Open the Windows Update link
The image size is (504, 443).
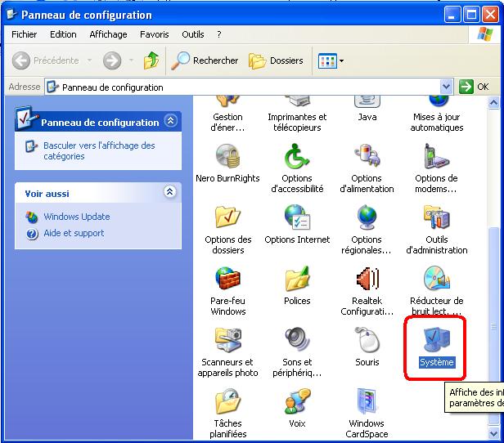point(77,217)
